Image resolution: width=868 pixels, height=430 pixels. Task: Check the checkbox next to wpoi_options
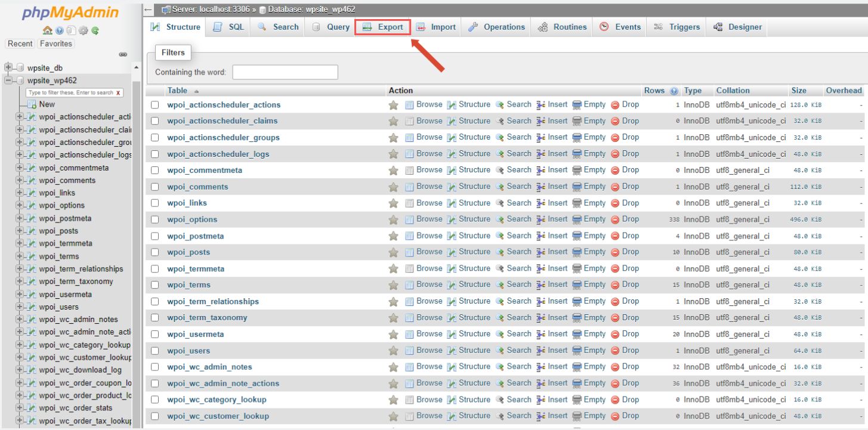[x=154, y=219]
